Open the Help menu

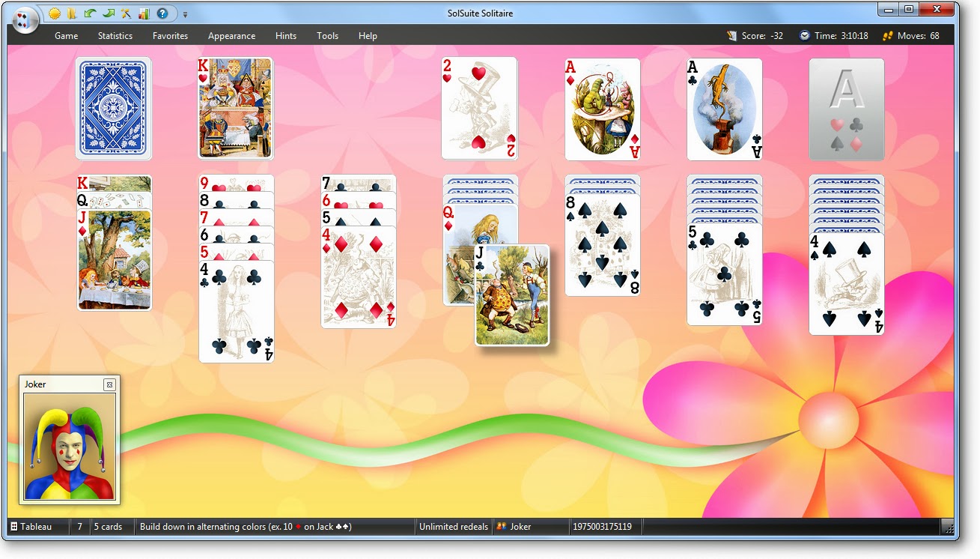(x=368, y=36)
